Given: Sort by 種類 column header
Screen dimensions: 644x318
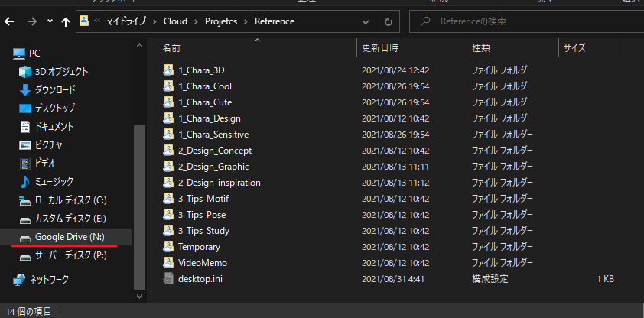Looking at the screenshot, I should (x=481, y=48).
